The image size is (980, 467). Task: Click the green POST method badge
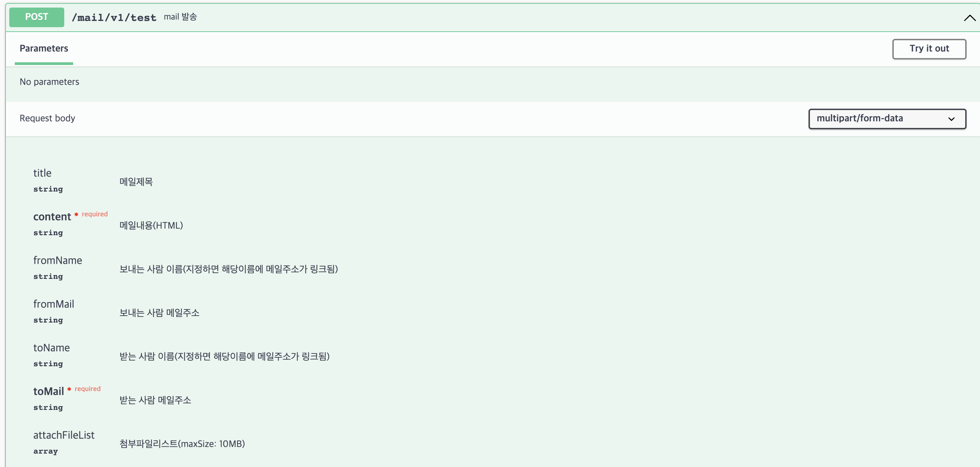[x=36, y=17]
